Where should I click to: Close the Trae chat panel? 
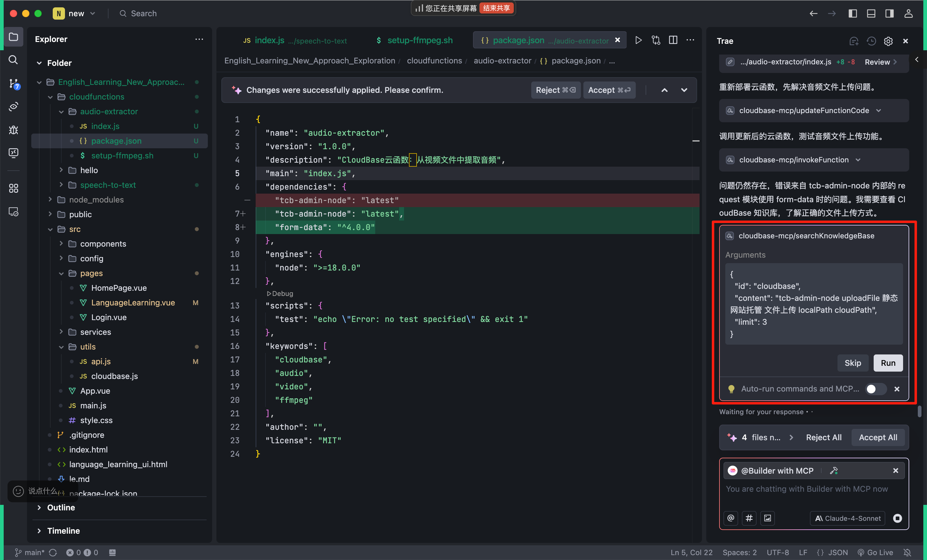pos(905,41)
